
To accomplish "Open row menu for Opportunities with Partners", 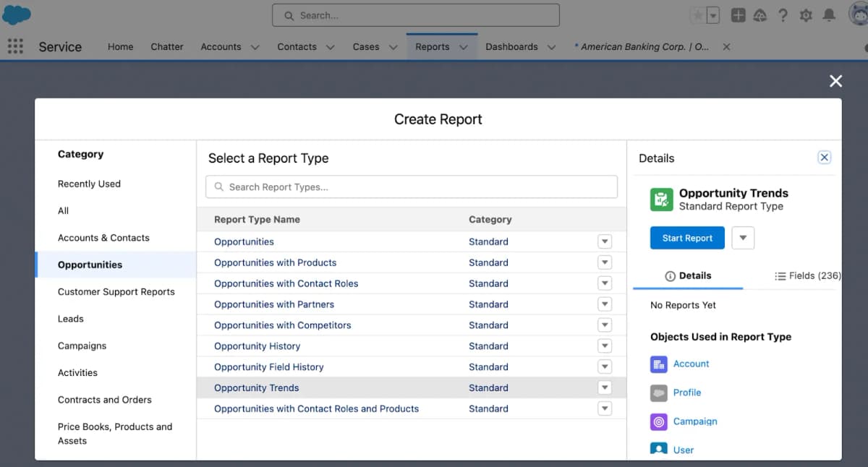I will [605, 304].
